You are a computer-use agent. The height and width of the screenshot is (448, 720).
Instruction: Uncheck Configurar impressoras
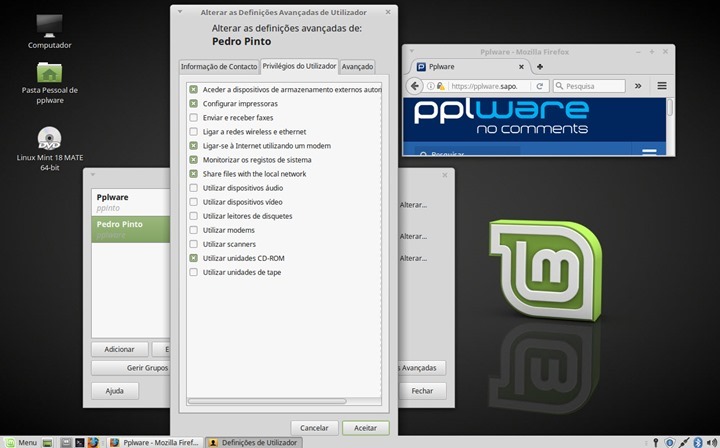(x=193, y=104)
